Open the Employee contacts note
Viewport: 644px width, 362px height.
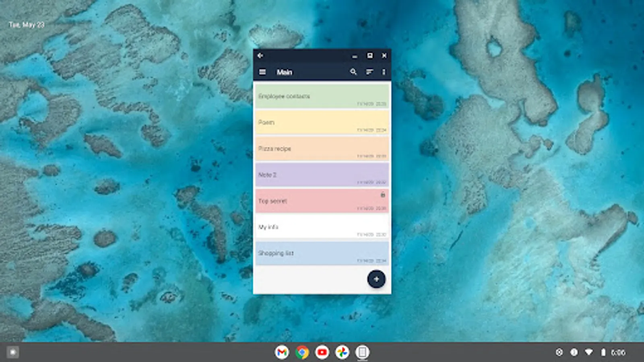(x=322, y=96)
